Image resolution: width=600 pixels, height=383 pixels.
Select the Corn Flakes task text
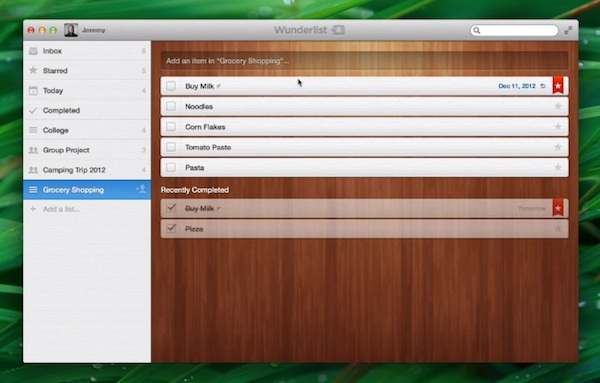[x=205, y=127]
